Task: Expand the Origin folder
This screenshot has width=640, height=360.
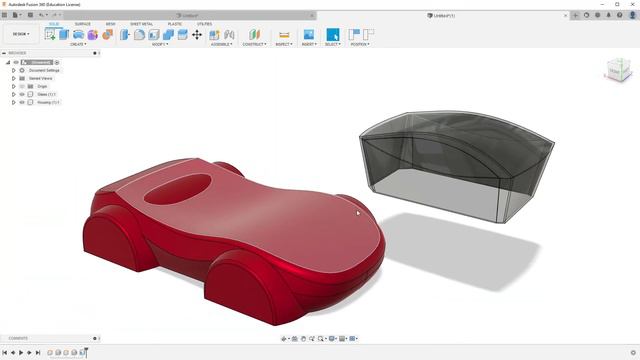Action: click(13, 87)
